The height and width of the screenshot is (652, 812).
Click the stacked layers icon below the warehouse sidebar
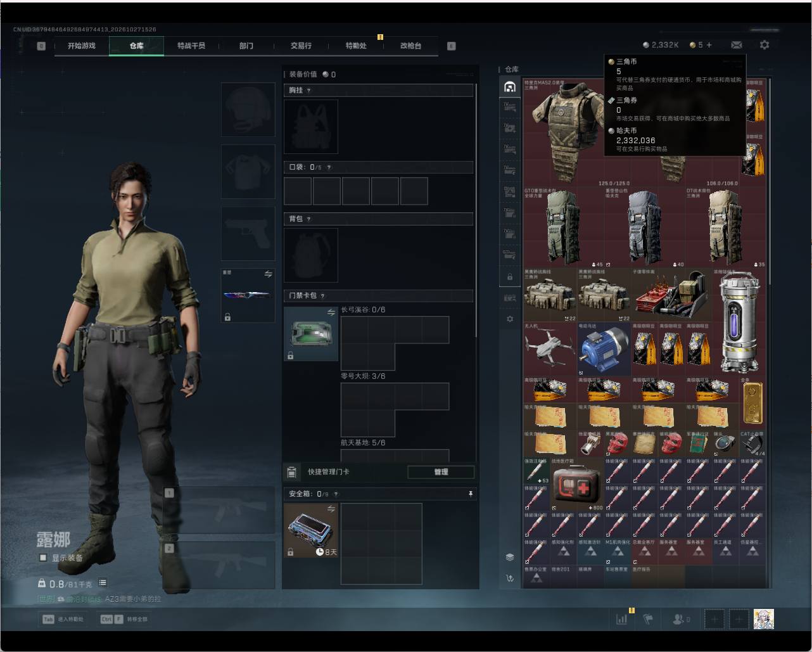[510, 558]
